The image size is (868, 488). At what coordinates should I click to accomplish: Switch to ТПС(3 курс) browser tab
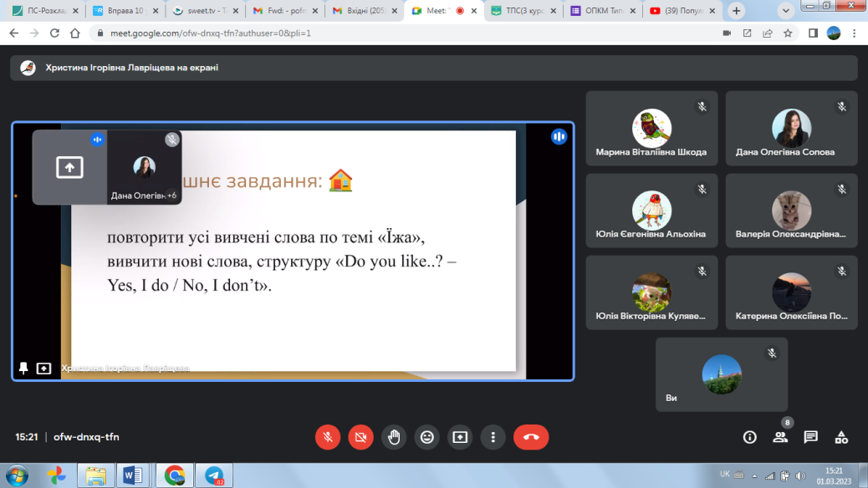(x=524, y=11)
